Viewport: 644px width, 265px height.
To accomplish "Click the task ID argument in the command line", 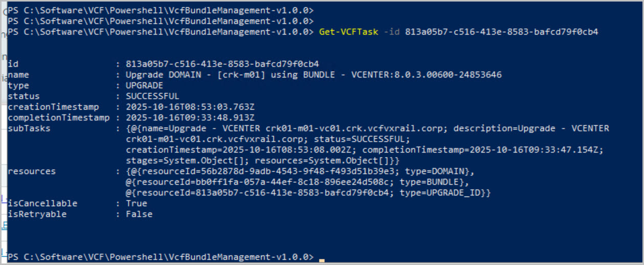I will pyautogui.click(x=501, y=32).
